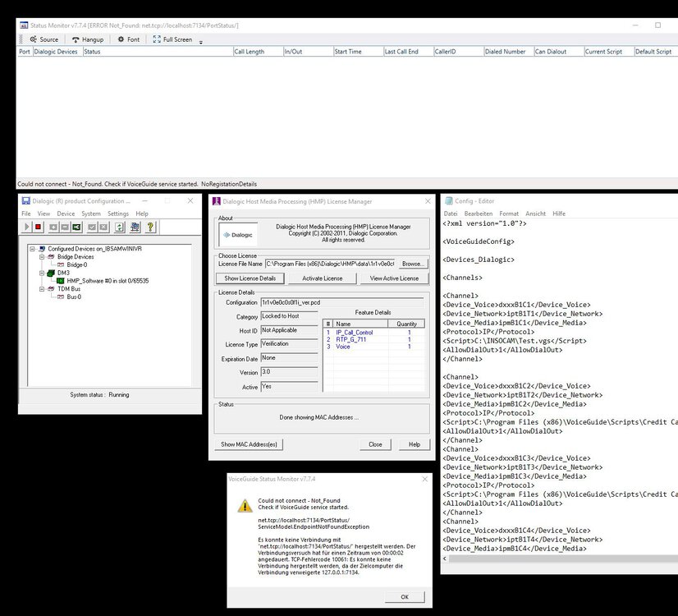This screenshot has height=616, width=678.
Task: Click the Configuration field in License Details
Action: 342,303
